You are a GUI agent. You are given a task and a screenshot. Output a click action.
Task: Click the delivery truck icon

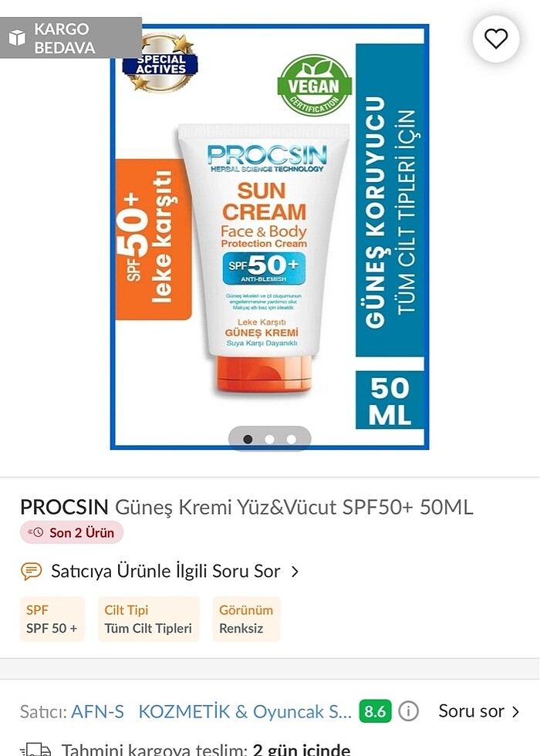[35, 749]
